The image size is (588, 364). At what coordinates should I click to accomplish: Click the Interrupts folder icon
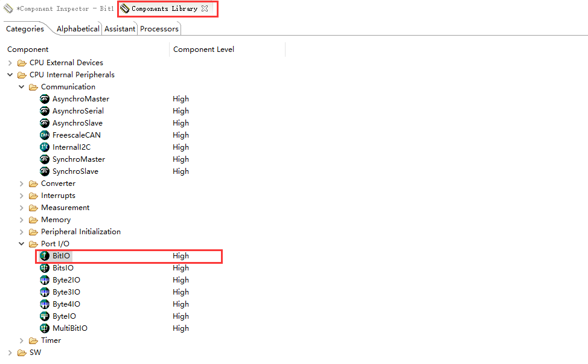coord(33,196)
